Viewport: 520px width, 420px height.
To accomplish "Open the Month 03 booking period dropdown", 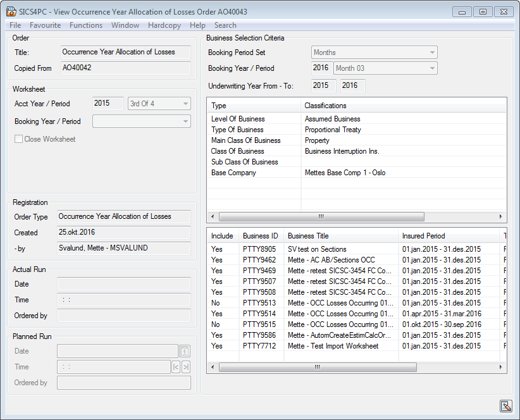I will click(432, 68).
